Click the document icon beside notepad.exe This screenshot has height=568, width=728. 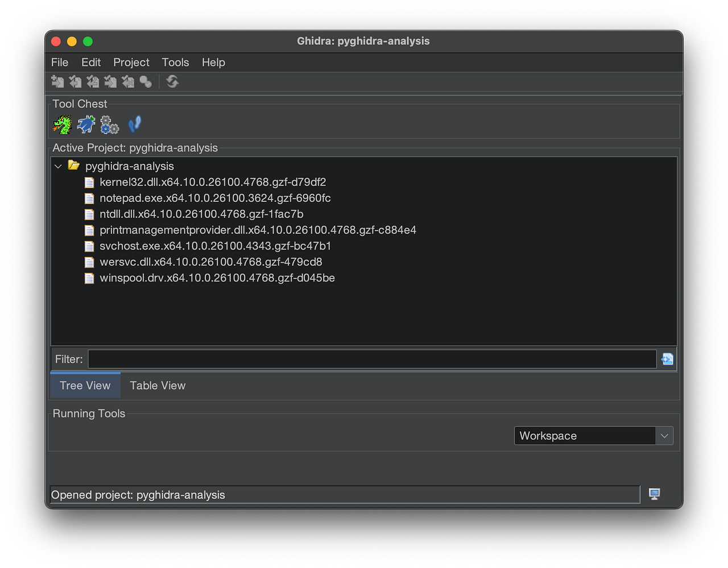tap(89, 198)
